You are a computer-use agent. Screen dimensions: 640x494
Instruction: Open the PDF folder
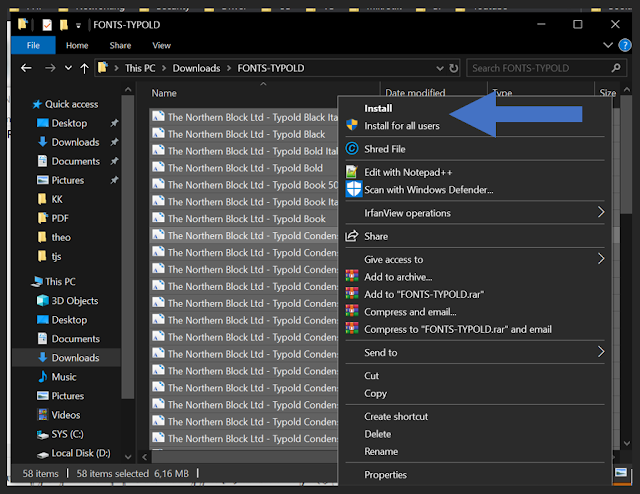pos(60,218)
